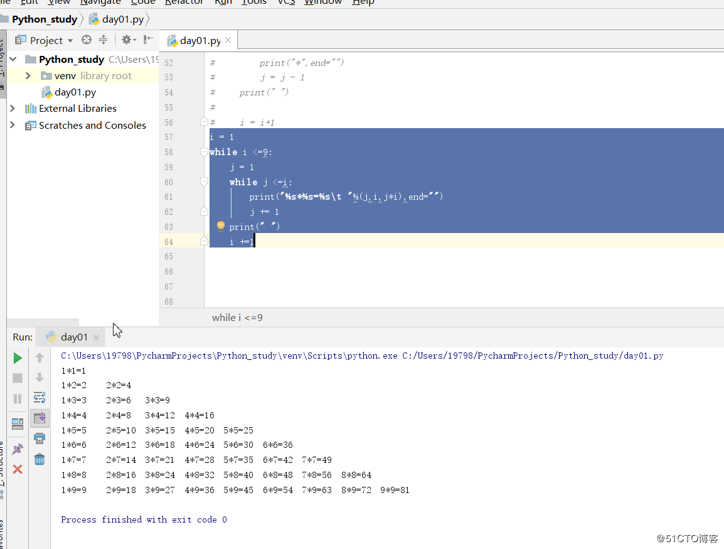The height and width of the screenshot is (549, 724).
Task: Click the restore layout icon in Run panel
Action: click(18, 423)
